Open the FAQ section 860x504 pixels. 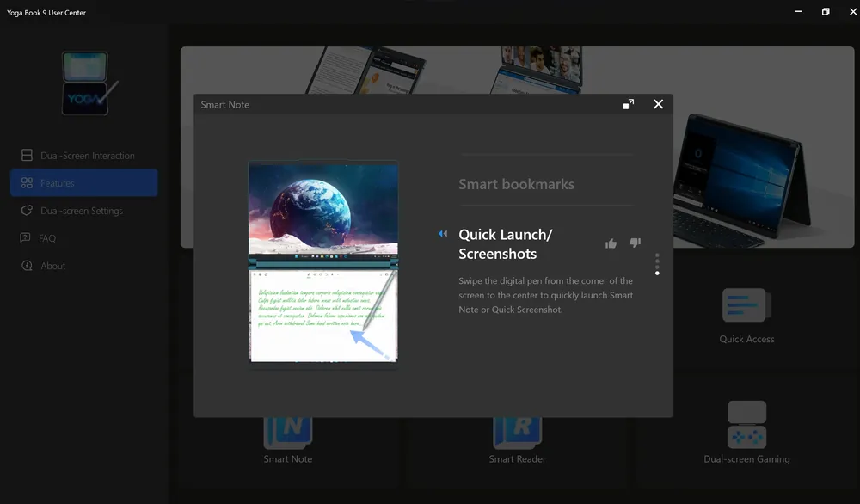(x=83, y=238)
